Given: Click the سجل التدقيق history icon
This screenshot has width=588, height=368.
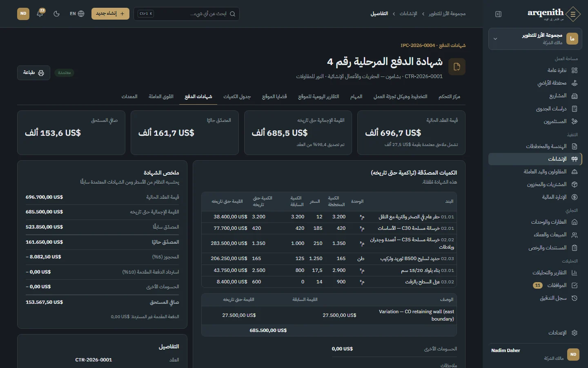Looking at the screenshot, I should point(575,298).
